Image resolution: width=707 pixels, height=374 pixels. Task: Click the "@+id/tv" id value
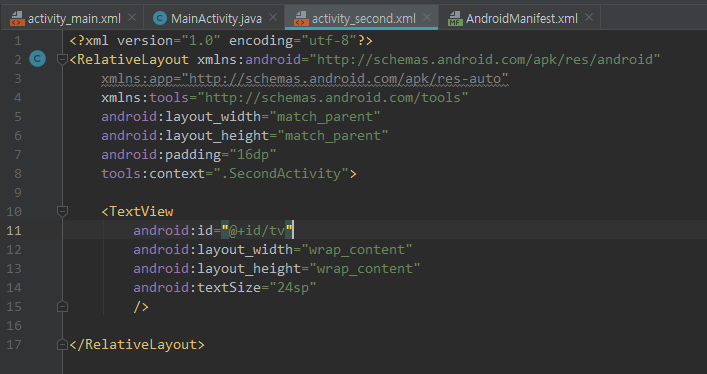point(257,231)
